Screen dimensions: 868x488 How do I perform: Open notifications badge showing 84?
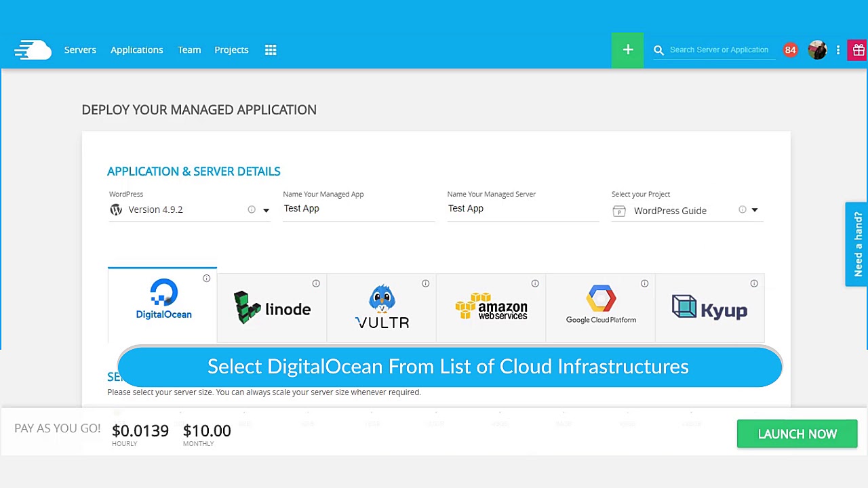click(x=790, y=49)
